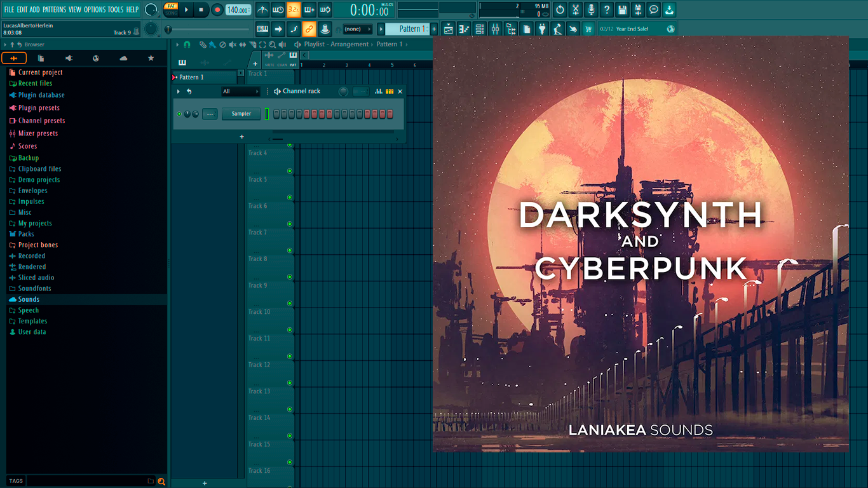Open the VIEW menu

75,10
